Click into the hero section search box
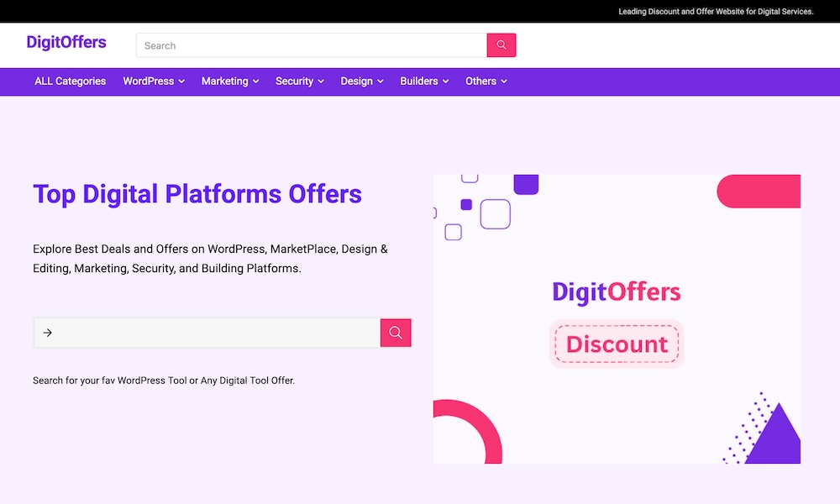 click(x=218, y=333)
